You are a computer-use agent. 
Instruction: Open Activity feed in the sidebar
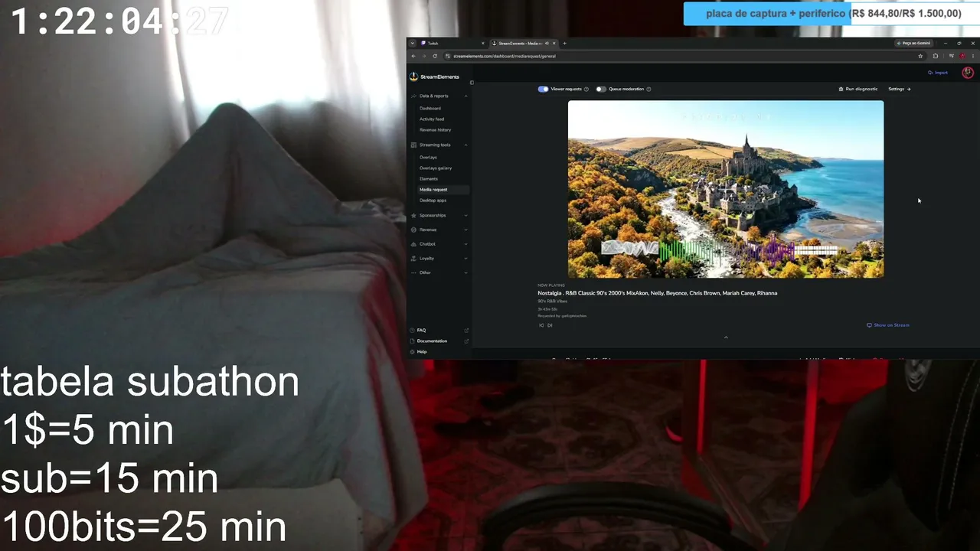tap(432, 119)
